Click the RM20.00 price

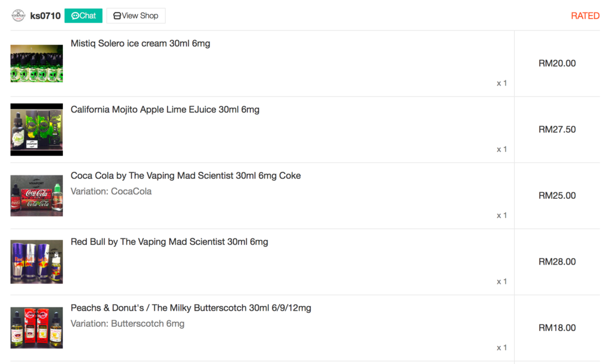pyautogui.click(x=557, y=63)
